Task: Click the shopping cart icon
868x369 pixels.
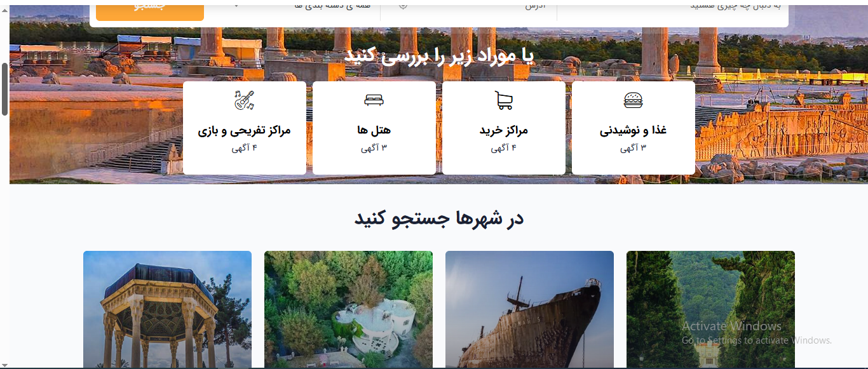Action: coord(503,100)
